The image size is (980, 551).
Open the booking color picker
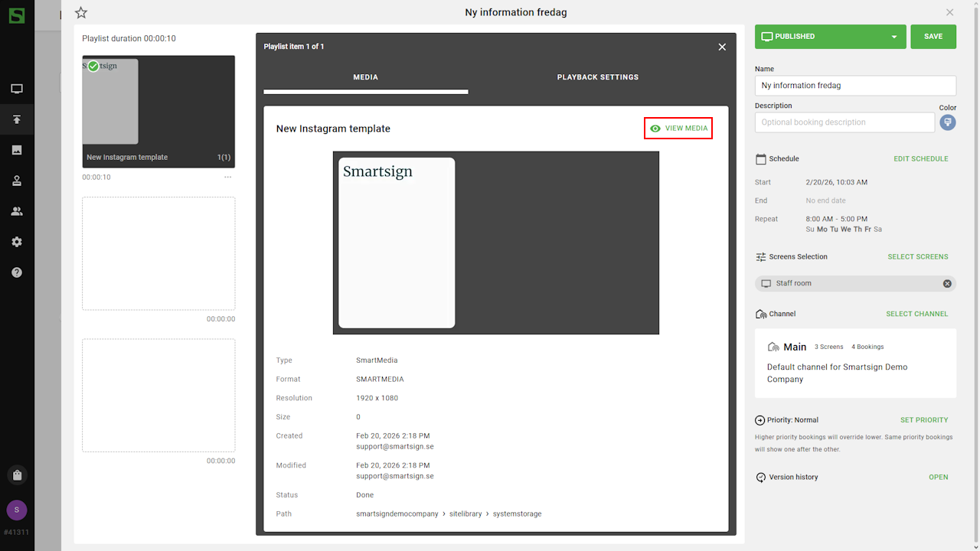pos(948,122)
